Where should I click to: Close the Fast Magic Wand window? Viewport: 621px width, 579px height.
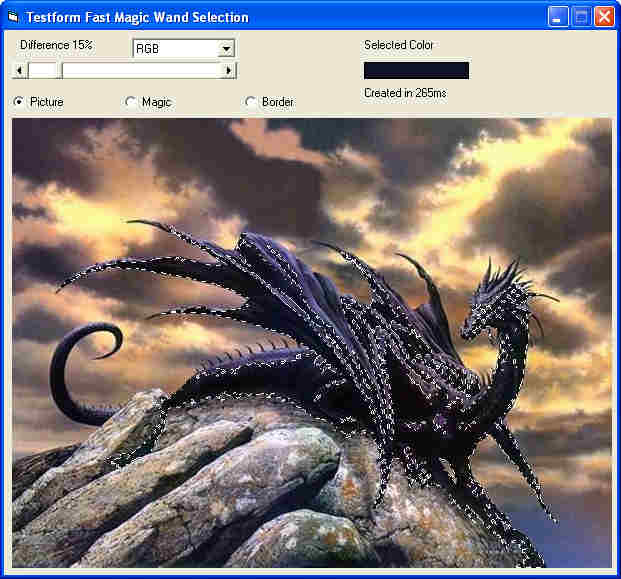click(x=604, y=17)
